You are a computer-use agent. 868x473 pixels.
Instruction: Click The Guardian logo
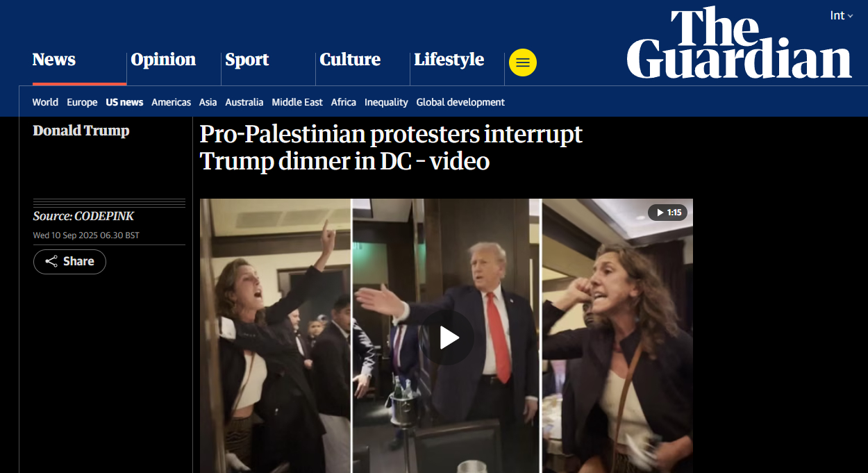[x=739, y=43]
